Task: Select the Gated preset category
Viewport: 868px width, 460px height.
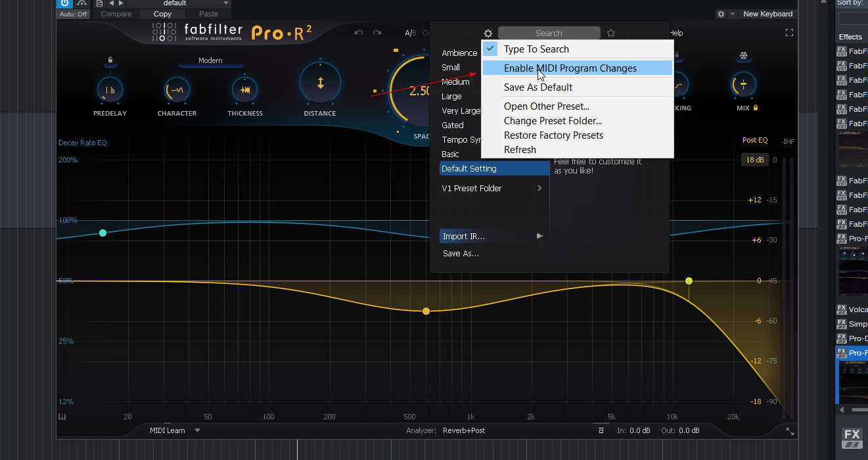Action: (453, 126)
